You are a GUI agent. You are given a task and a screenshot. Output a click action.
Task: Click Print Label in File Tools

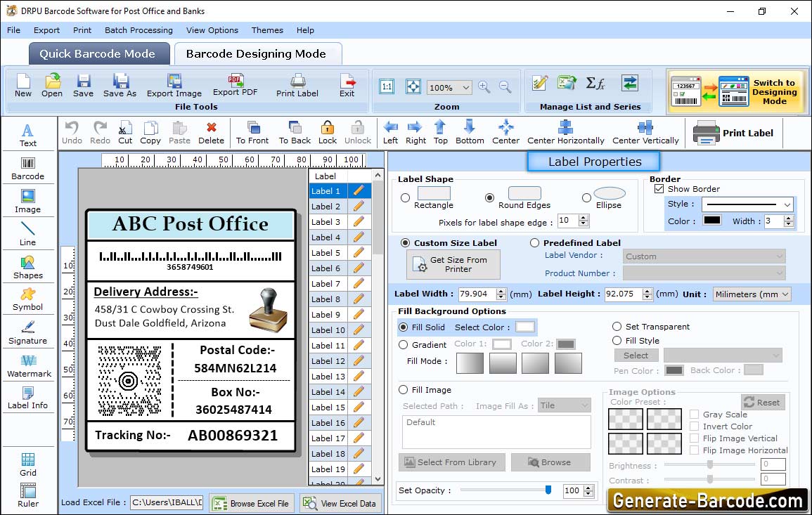click(297, 86)
